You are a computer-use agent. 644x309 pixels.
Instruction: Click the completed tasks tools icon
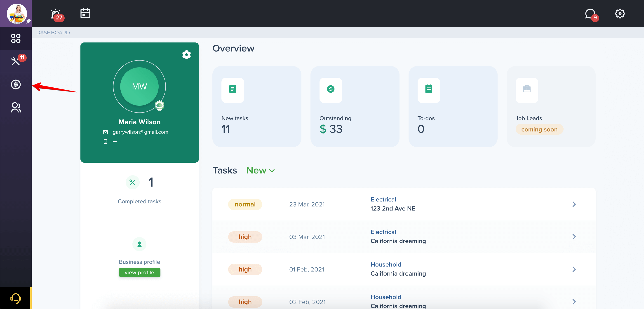(x=132, y=183)
